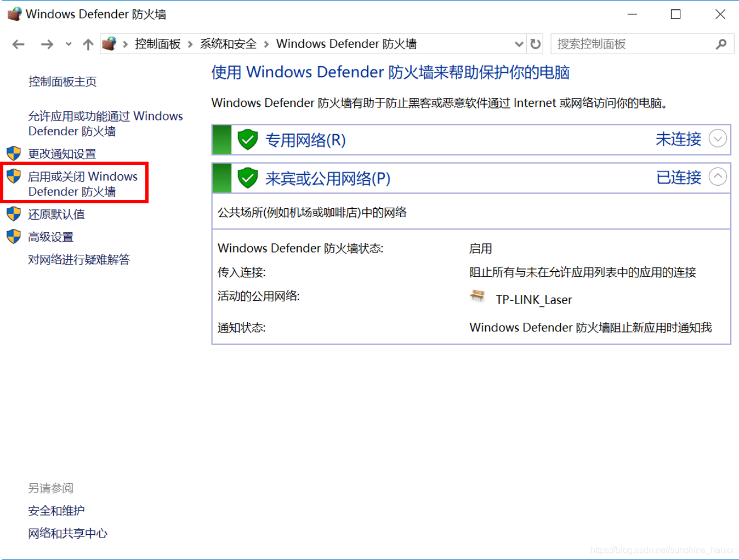This screenshot has height=560, width=739.
Task: Click shield icon beside 还原默认值
Action: [14, 214]
